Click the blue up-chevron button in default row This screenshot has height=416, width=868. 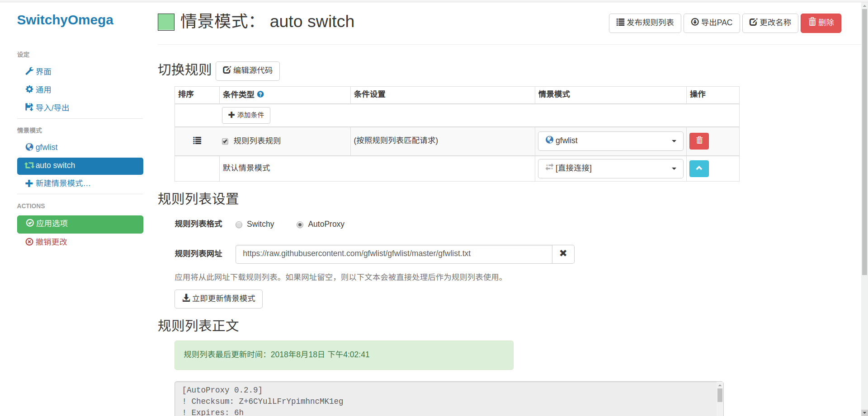click(x=699, y=168)
